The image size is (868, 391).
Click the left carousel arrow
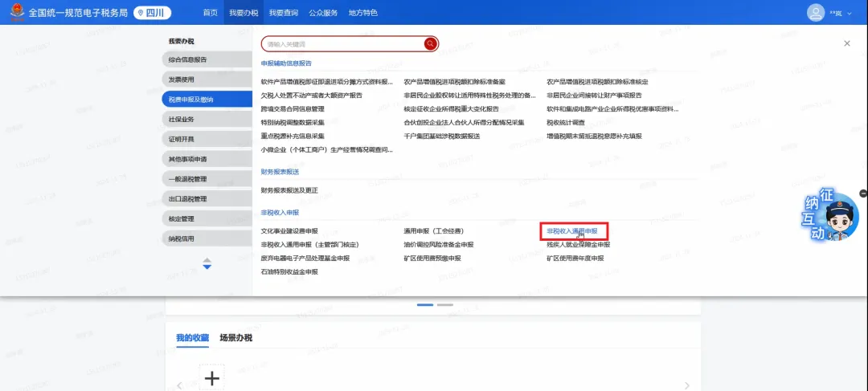point(178,385)
